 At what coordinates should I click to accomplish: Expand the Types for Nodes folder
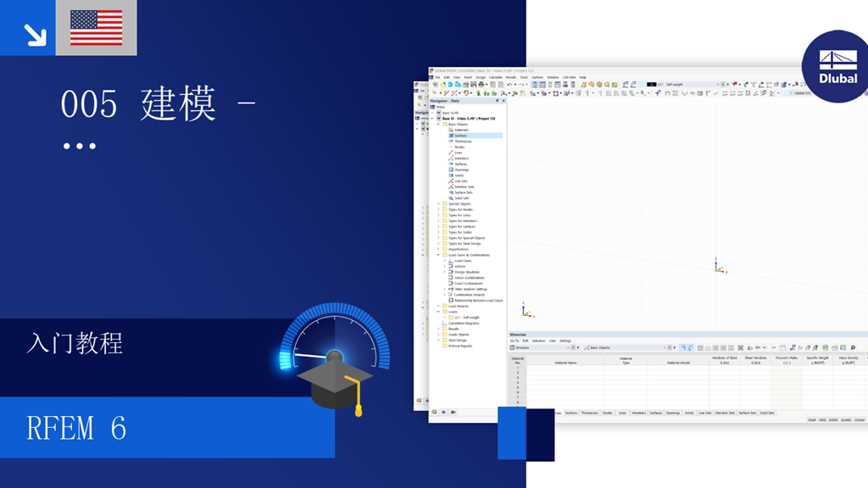(438, 210)
